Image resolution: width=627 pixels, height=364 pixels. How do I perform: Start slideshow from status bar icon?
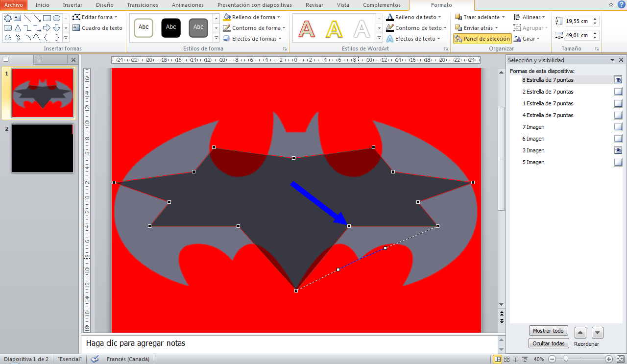[525, 359]
